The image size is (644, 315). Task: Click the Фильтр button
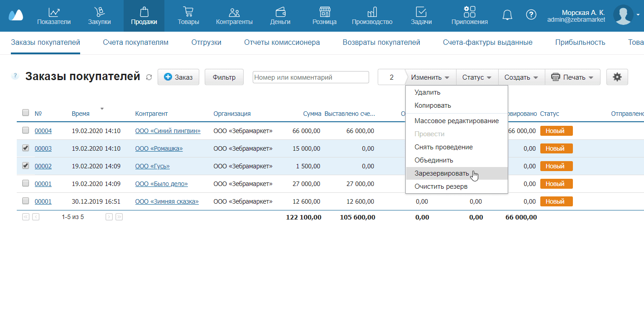coord(224,77)
